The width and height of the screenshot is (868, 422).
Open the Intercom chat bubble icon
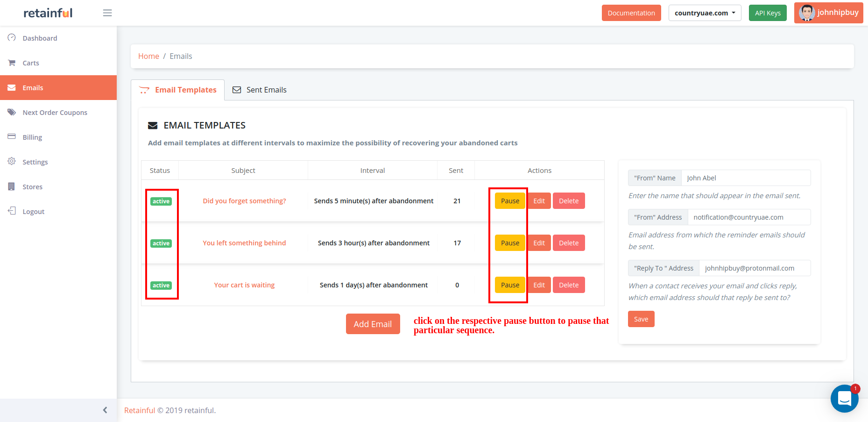point(845,399)
